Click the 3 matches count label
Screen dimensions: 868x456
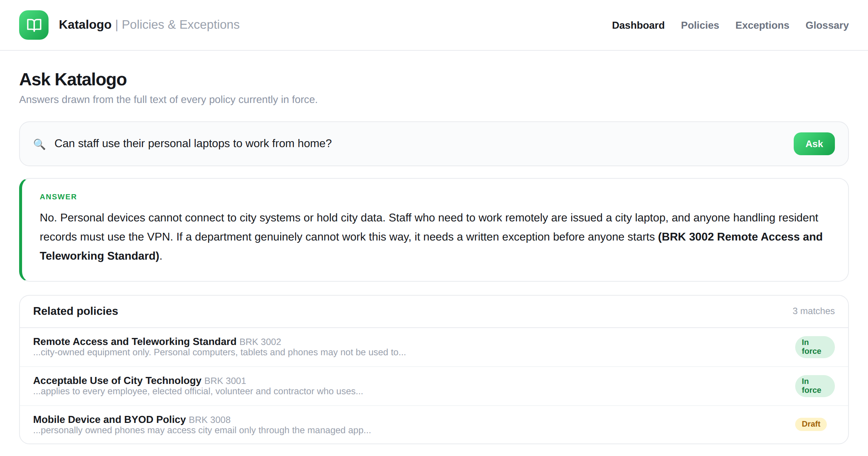coord(814,311)
